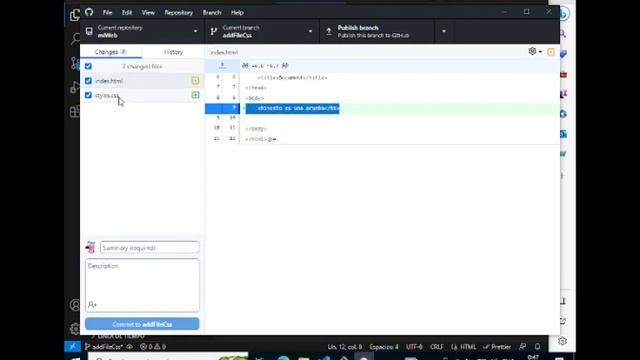640x360 pixels.
Task: Click the green added badge beside styles.css
Action: tap(196, 95)
